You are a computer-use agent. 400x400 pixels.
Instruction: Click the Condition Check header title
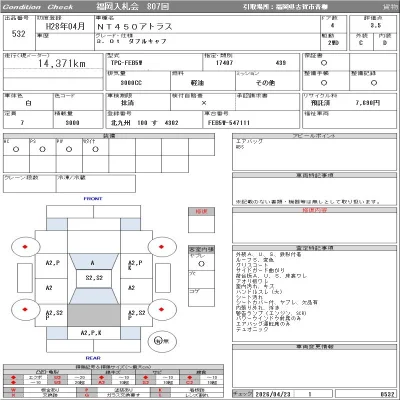pyautogui.click(x=38, y=7)
